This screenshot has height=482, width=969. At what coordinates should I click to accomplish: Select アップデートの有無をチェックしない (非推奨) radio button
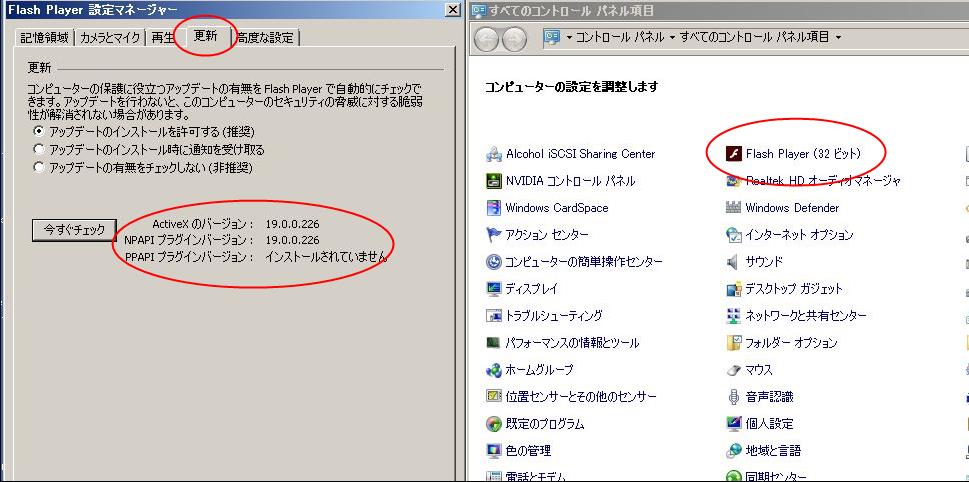39,167
